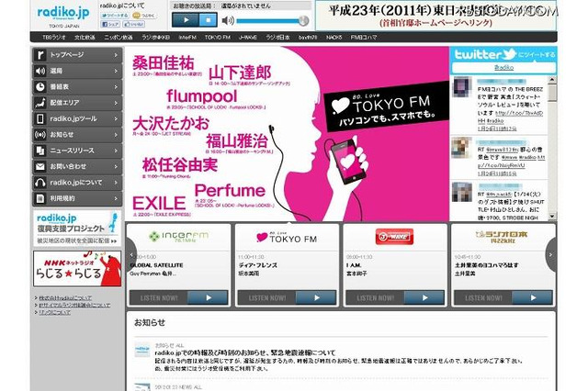Click LISTEN NOW on the J-WAVE card
This screenshot has height=391, width=588.
click(x=395, y=298)
